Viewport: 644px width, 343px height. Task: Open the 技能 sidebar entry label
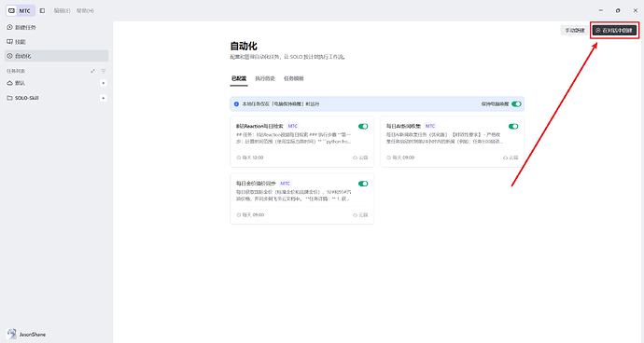(21, 42)
